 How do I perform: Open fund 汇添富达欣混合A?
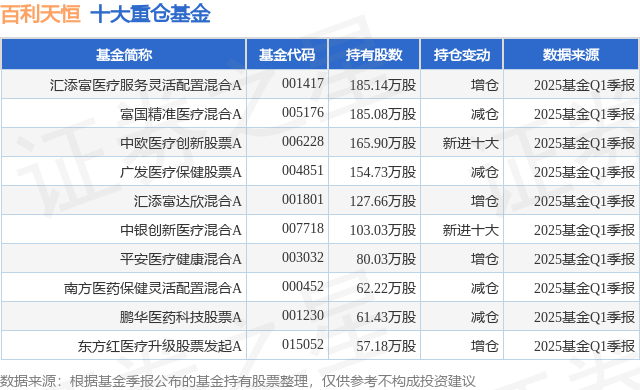188,201
